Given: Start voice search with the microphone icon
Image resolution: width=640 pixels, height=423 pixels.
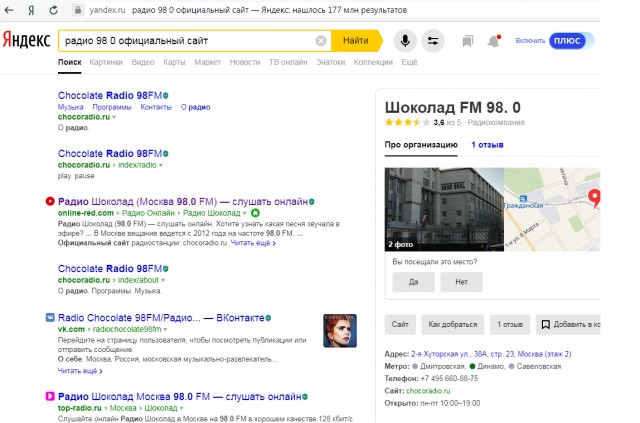Looking at the screenshot, I should [405, 40].
